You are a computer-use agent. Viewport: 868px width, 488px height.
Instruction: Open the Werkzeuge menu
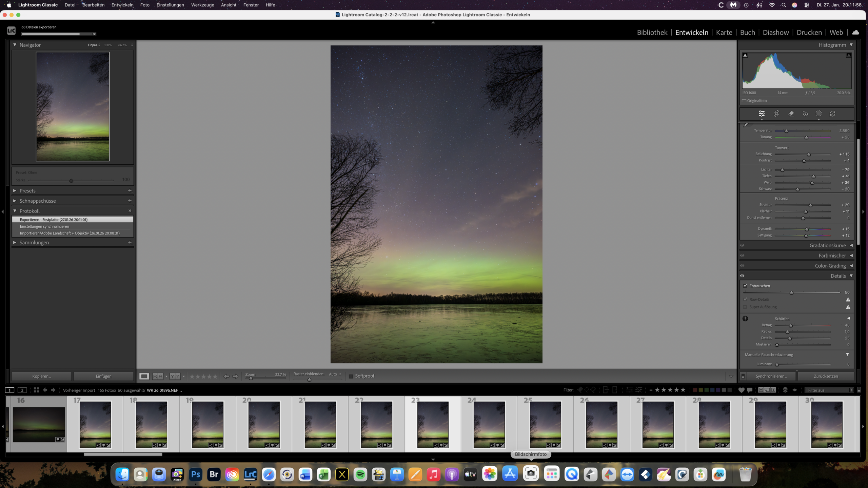[202, 5]
